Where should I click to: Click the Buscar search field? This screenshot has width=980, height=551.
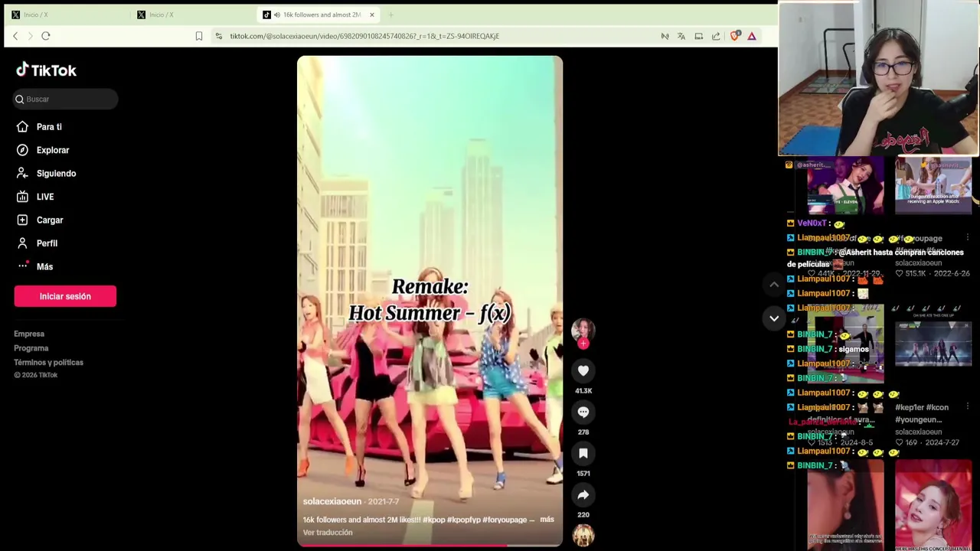65,99
